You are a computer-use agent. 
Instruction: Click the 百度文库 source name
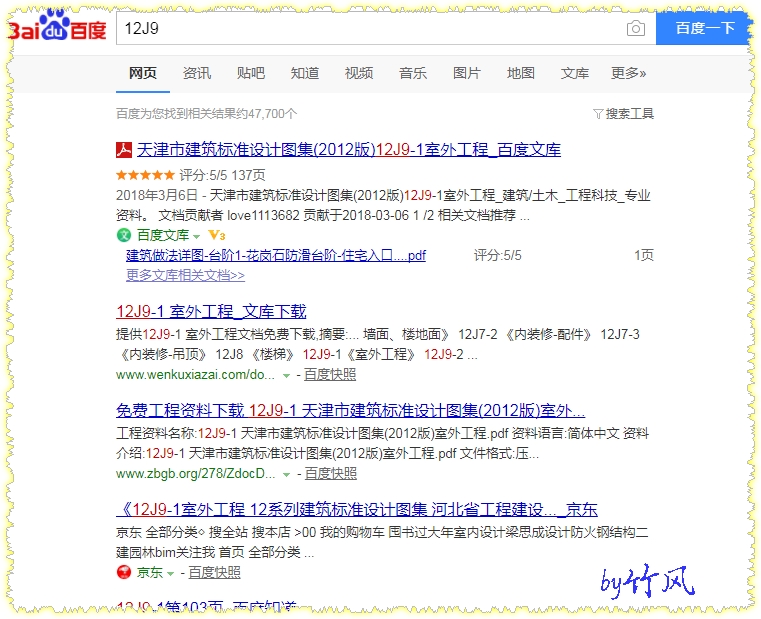coord(163,235)
